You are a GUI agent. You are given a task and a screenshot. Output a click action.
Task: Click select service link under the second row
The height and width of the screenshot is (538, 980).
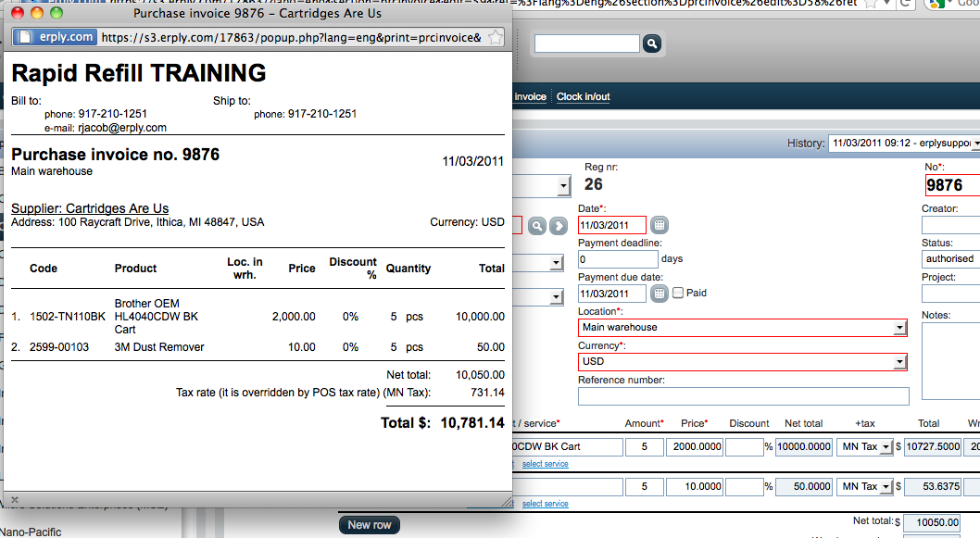[x=545, y=504]
